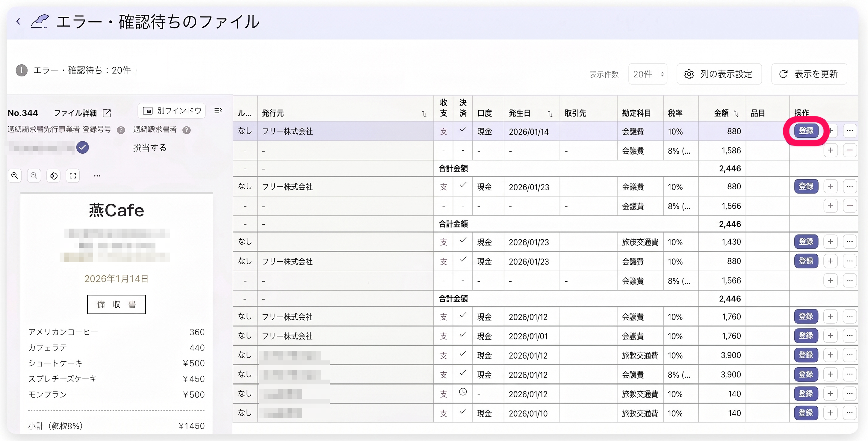This screenshot has height=441, width=868.
Task: Toggle 決済 checkmark for 2026/01/14 row
Action: (x=463, y=129)
